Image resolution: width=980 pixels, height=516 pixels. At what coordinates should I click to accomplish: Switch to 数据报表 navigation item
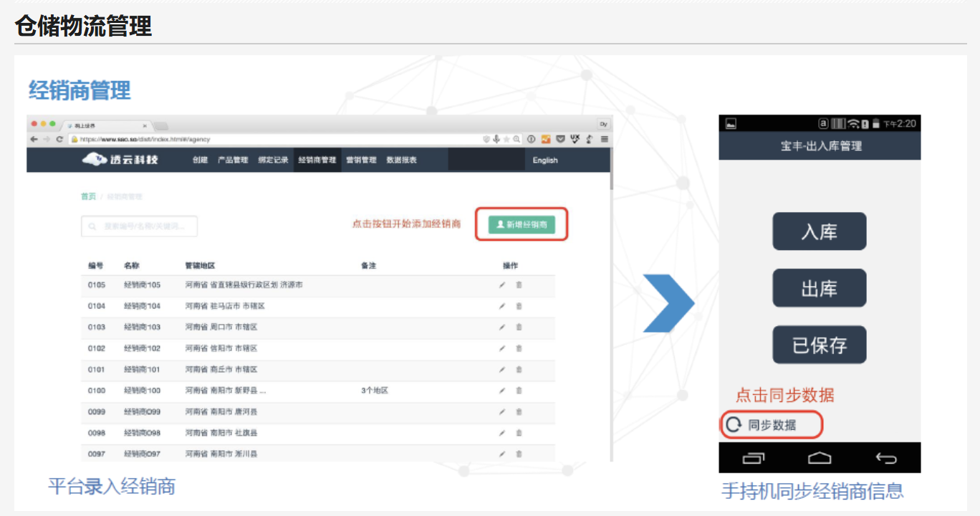[401, 160]
